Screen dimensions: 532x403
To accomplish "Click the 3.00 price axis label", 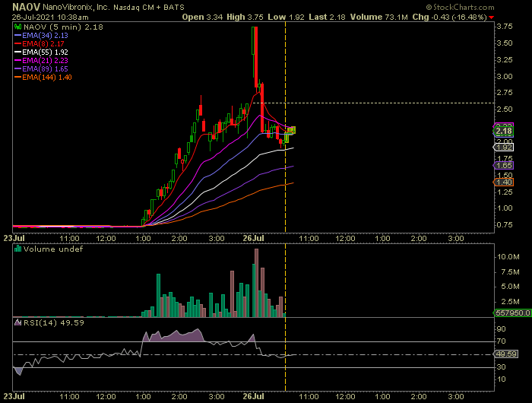I will 505,76.
